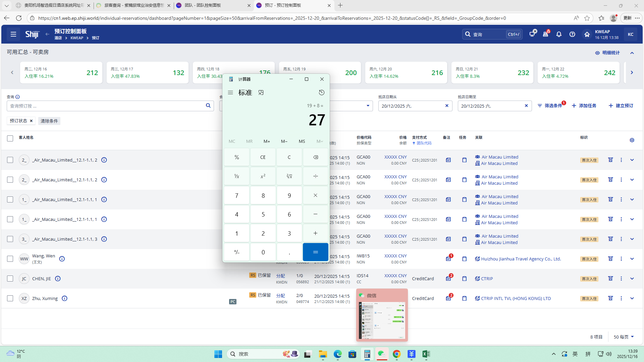
Task: Open notes icon for CHEN, JIE row
Action: [448, 279]
